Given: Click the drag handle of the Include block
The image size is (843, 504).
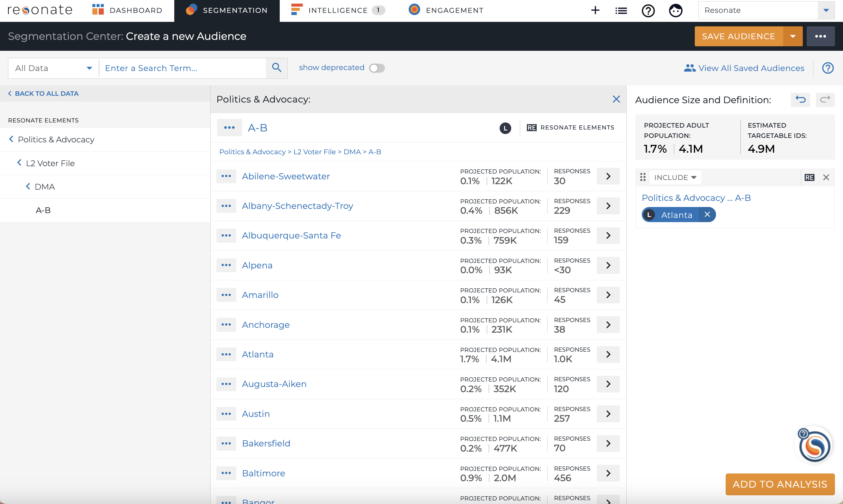Looking at the screenshot, I should (x=643, y=177).
